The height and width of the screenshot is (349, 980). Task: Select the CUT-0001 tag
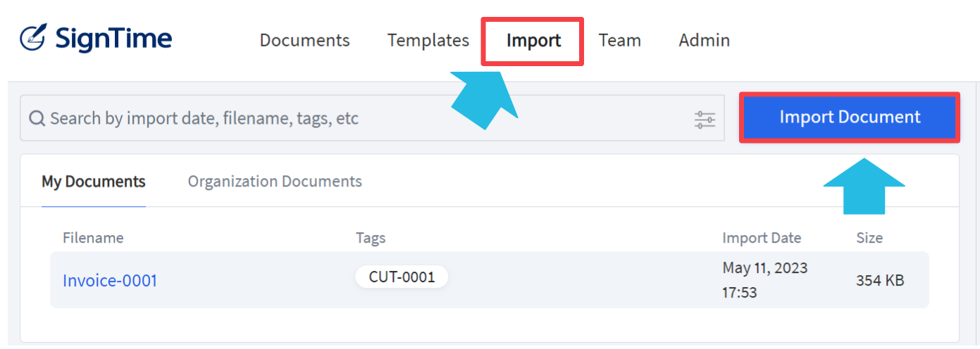click(402, 277)
